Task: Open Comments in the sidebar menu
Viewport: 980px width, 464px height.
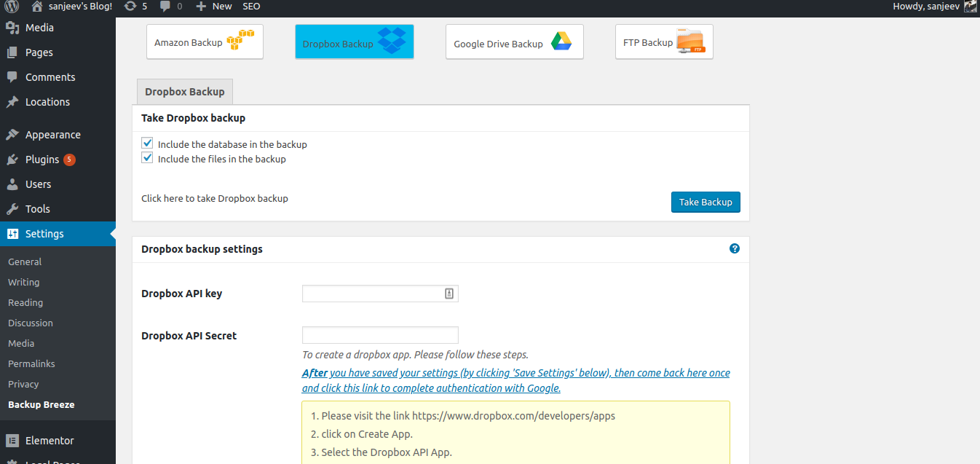Action: (50, 77)
